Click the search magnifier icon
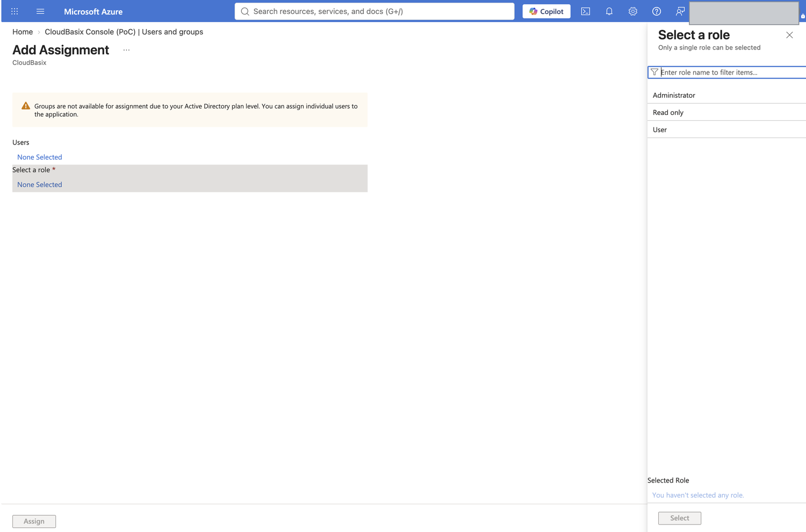806x532 pixels. point(245,11)
